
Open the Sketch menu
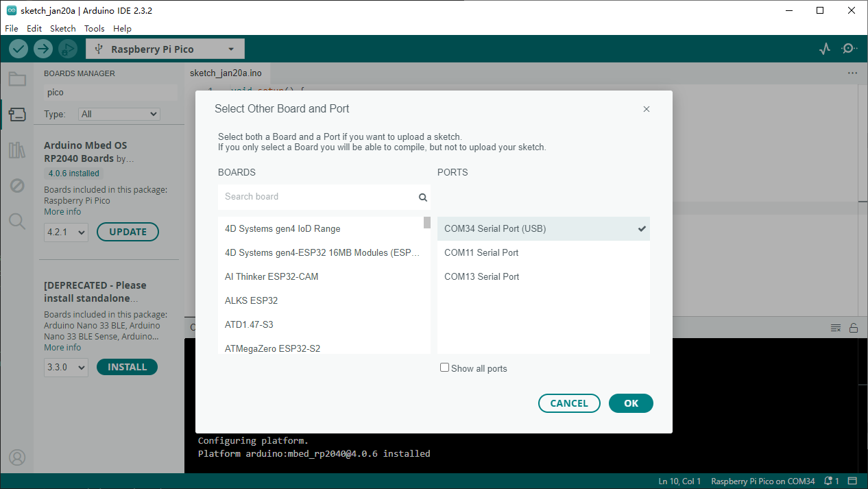coord(62,29)
